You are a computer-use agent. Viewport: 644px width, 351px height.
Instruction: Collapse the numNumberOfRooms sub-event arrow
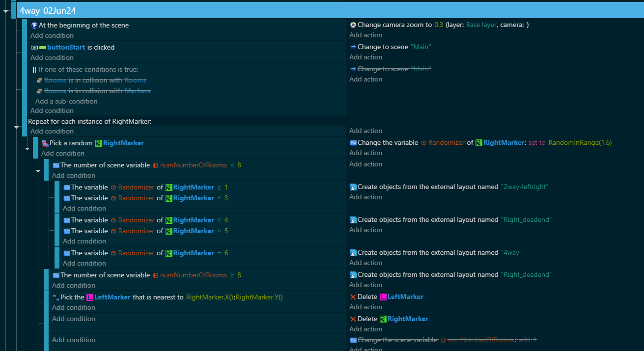(38, 171)
